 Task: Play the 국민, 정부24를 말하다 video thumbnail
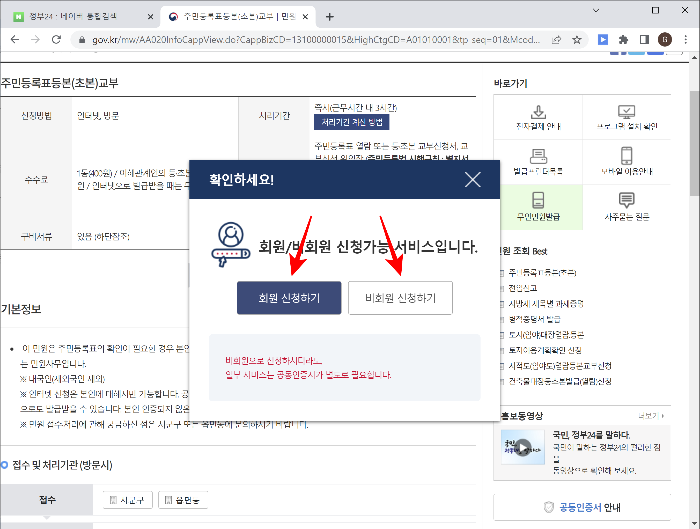(523, 447)
